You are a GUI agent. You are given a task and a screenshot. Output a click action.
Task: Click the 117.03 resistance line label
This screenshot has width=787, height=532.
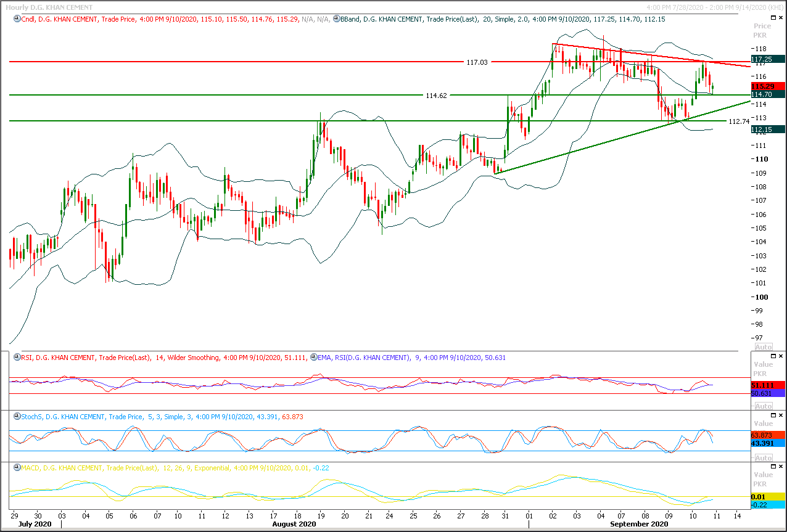pos(477,62)
